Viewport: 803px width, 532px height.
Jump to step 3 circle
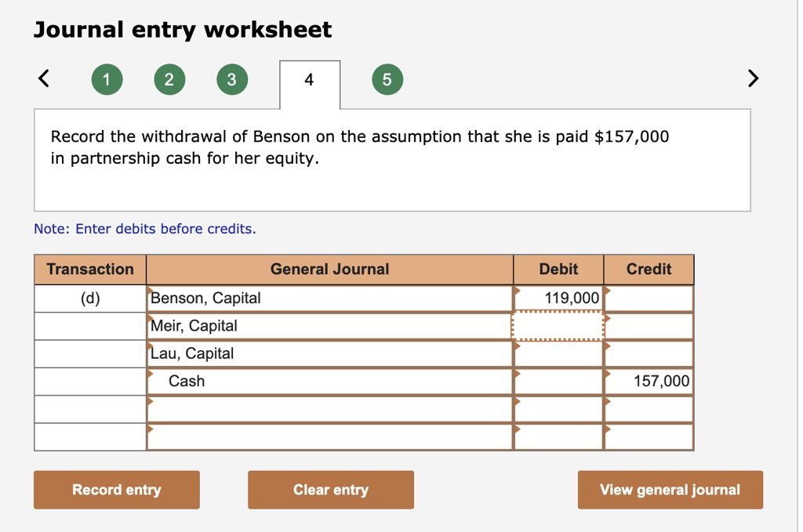231,78
